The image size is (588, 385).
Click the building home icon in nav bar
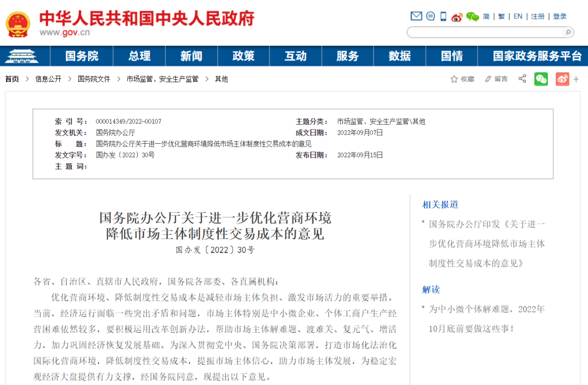coord(24,56)
